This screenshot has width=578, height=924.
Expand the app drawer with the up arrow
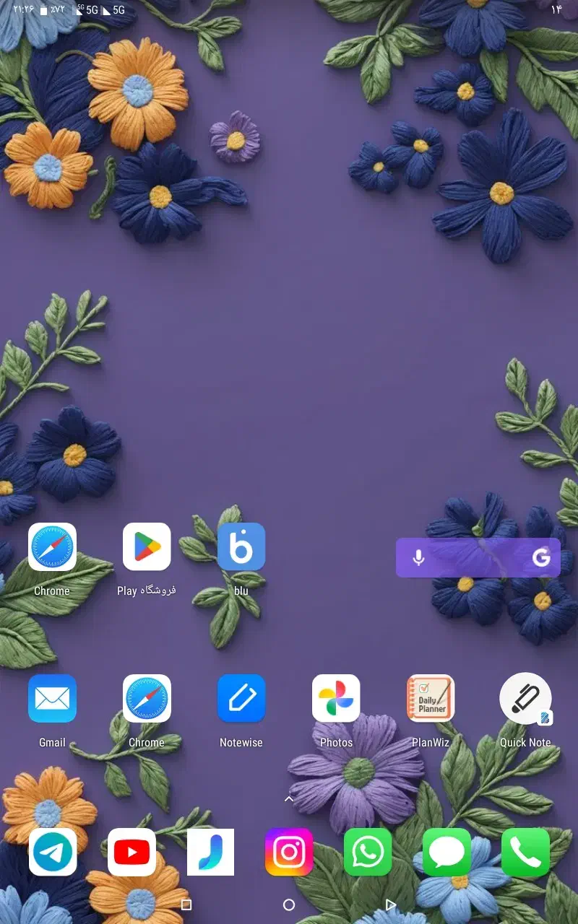click(x=289, y=799)
